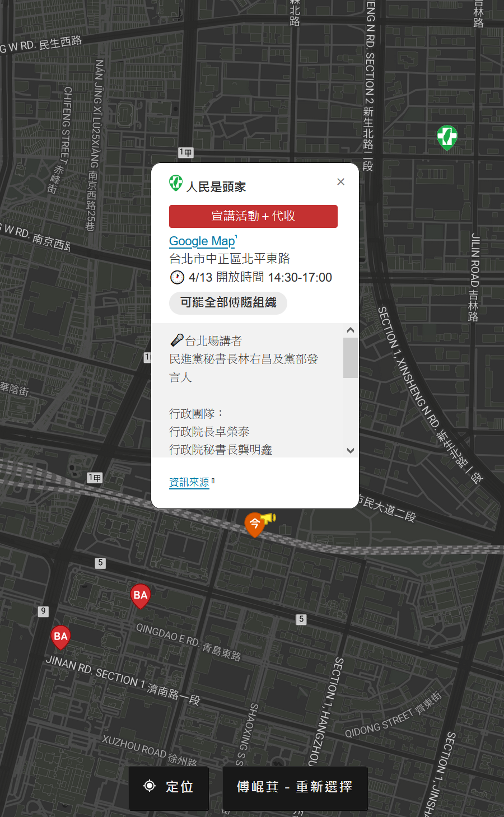
Task: Click the route 9 shield on the map
Action: tap(43, 611)
